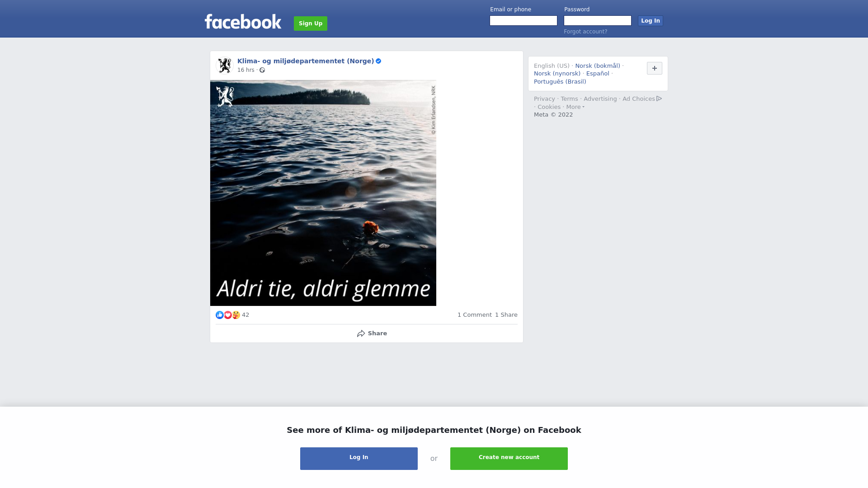Select Português (Brasil) language
The width and height of the screenshot is (868, 488).
click(x=560, y=82)
